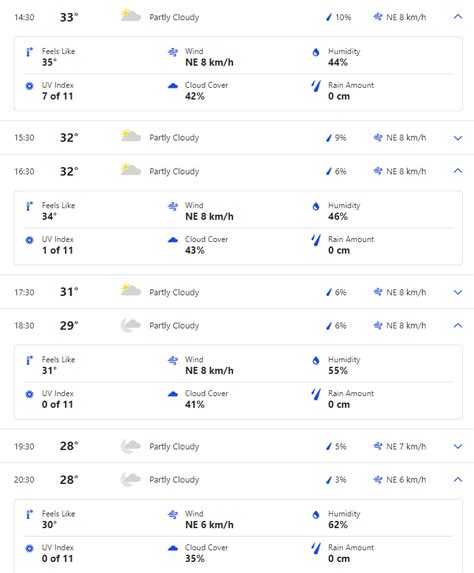Expand the 17:30 hourly forecast row
The image size is (474, 573).
(458, 292)
